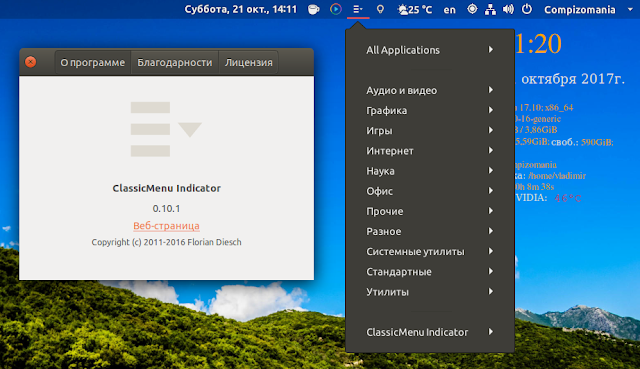
Task: Click the version number 0.10.1
Action: [167, 209]
